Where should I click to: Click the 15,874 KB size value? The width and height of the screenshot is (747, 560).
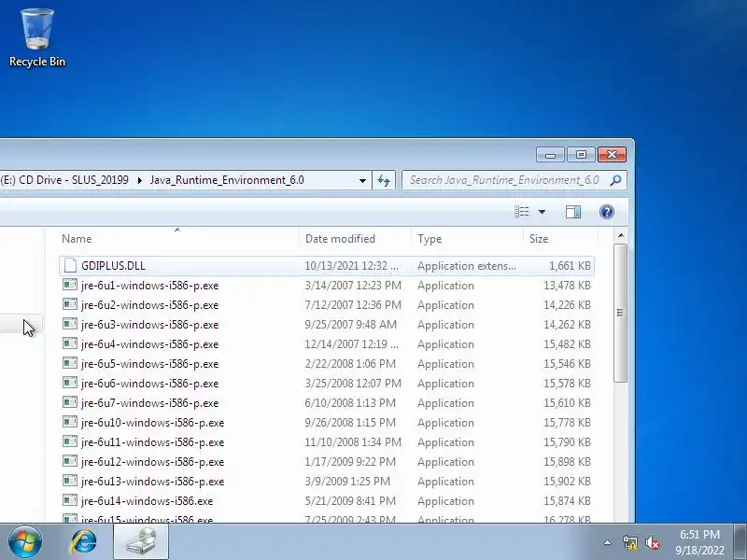click(567, 501)
